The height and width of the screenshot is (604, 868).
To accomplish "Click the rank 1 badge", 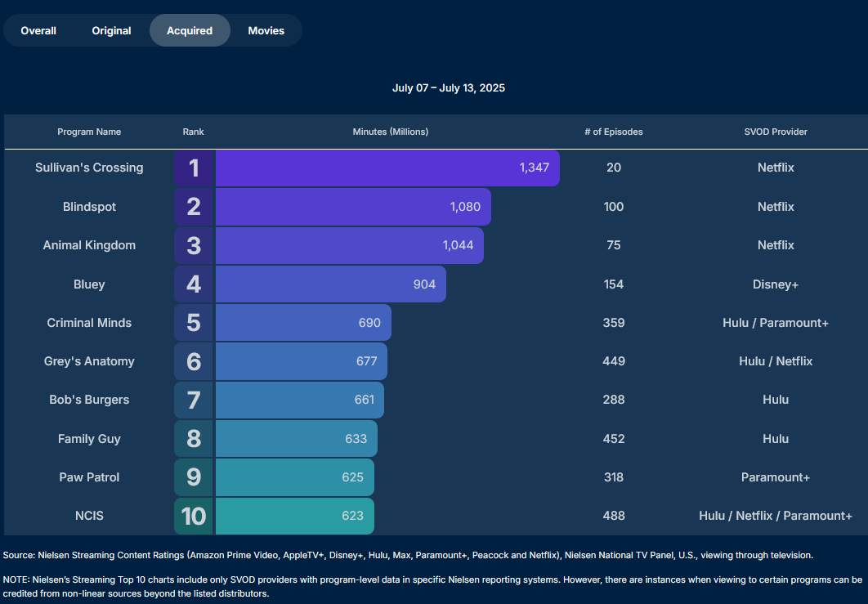I will [x=194, y=168].
